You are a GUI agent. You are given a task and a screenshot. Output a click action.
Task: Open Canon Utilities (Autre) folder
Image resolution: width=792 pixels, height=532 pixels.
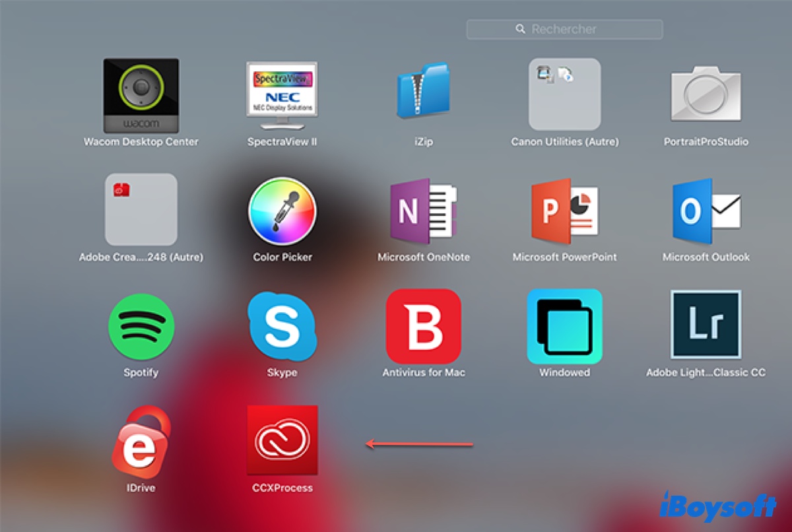(564, 94)
